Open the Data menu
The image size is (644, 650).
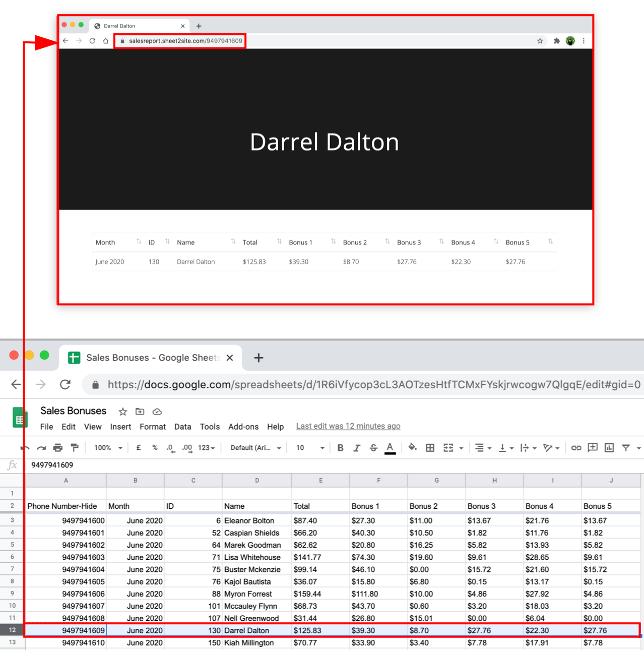[x=182, y=427]
